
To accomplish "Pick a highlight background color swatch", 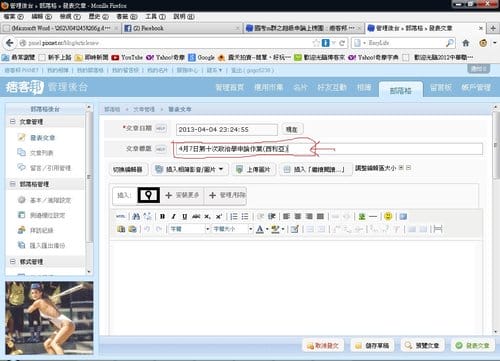I will coord(275,229).
